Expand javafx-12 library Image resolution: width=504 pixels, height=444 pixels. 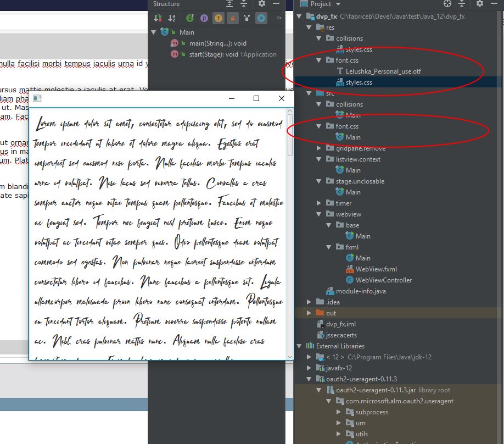tap(309, 368)
